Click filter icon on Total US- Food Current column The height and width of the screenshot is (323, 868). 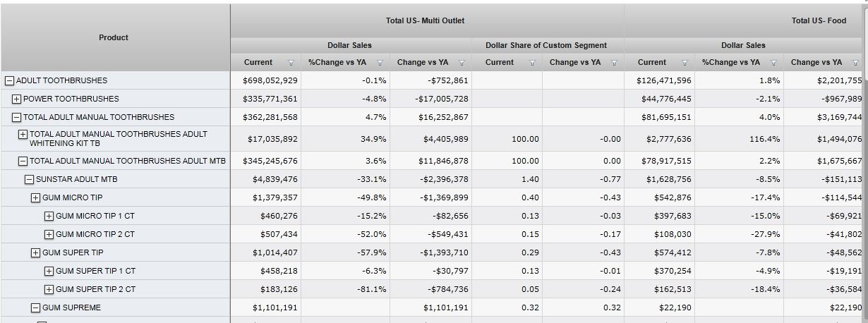pos(685,63)
